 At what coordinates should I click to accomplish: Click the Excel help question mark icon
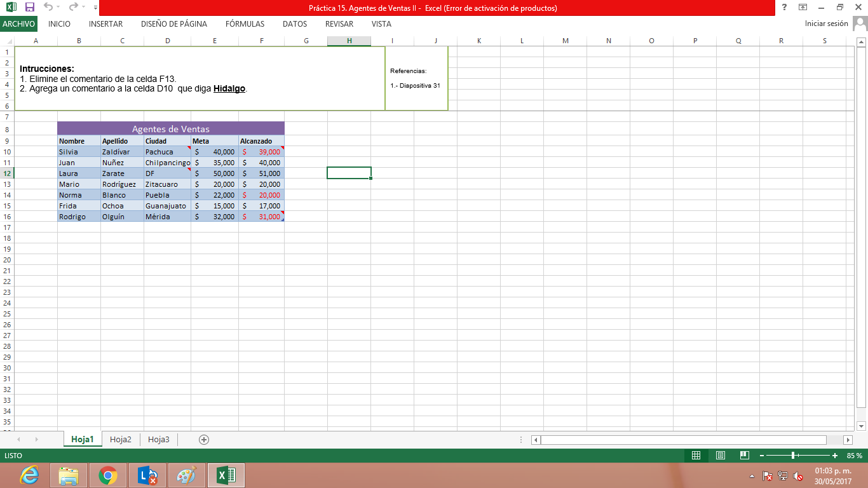(784, 8)
